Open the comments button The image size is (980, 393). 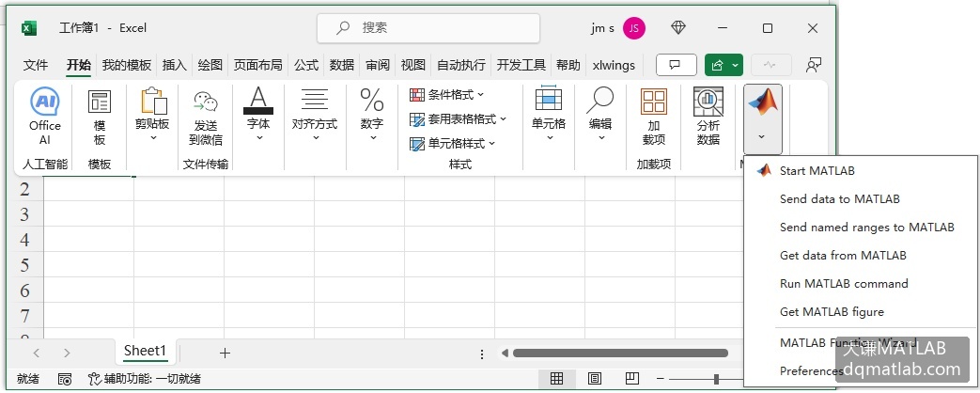[677, 65]
